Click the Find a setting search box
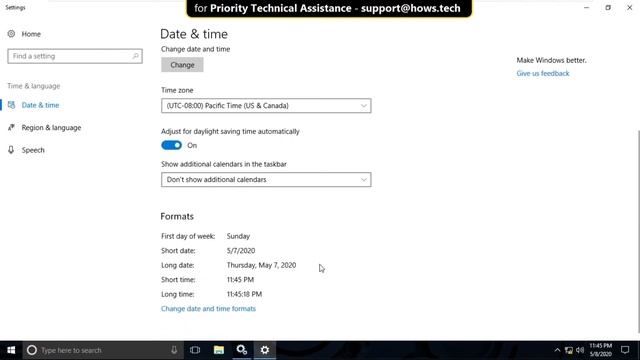 [x=75, y=56]
